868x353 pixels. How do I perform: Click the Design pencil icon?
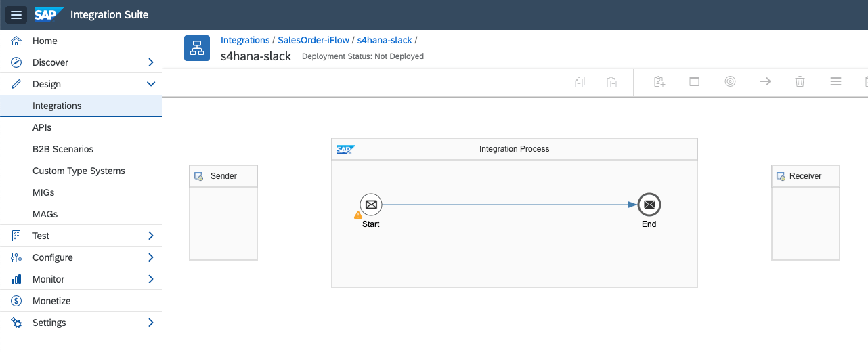[17, 84]
